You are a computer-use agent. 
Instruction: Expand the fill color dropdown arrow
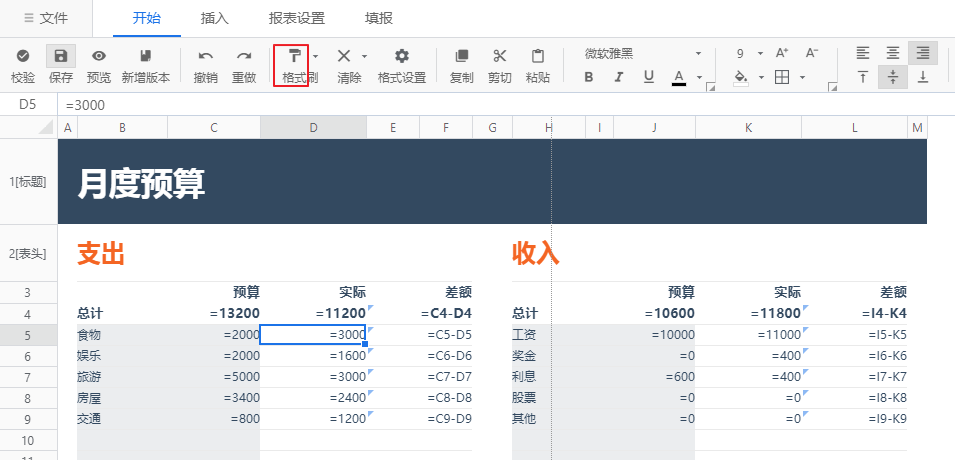point(761,77)
